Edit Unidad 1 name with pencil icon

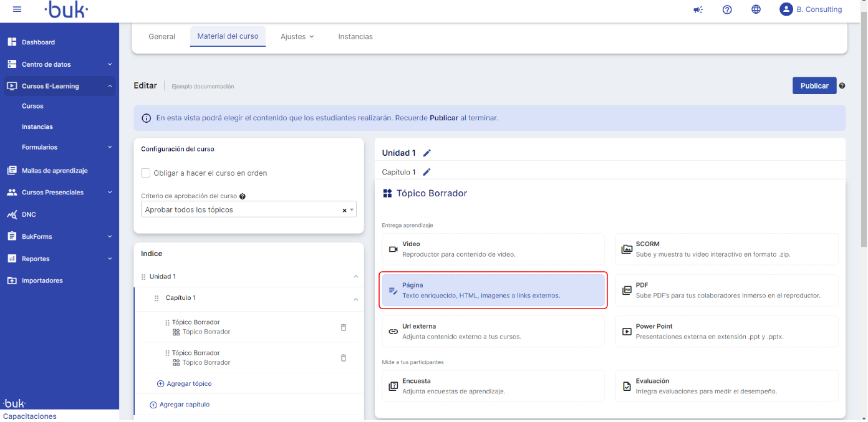pyautogui.click(x=427, y=153)
